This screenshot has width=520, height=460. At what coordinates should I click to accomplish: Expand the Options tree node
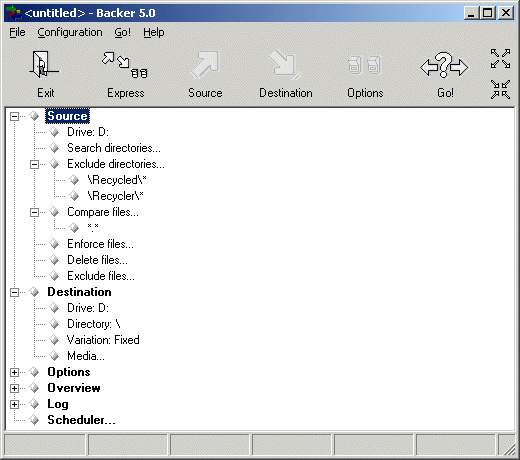[x=14, y=372]
